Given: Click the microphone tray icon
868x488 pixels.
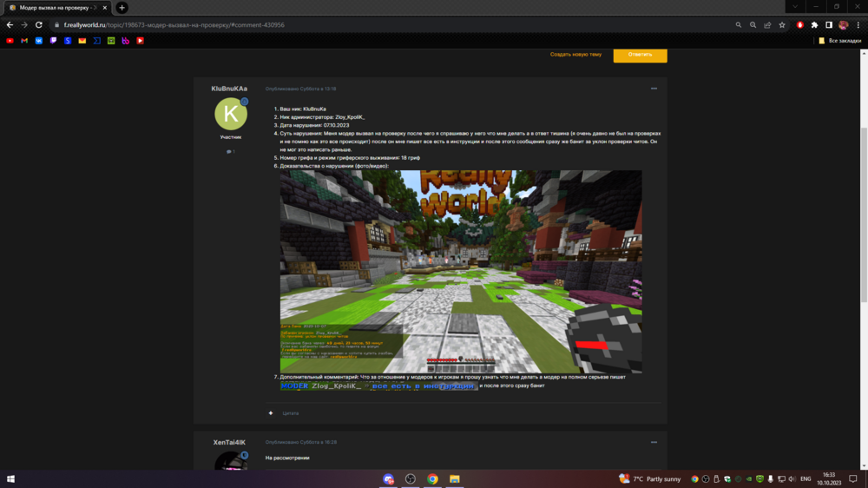Looking at the screenshot, I should 771,479.
